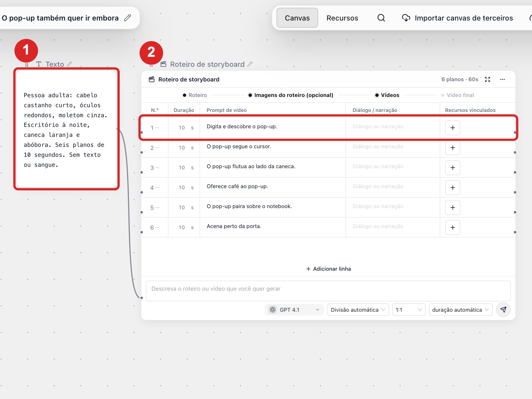Viewport: 532px width, 399px height.
Task: Click the duration value in row 5
Action: point(182,208)
